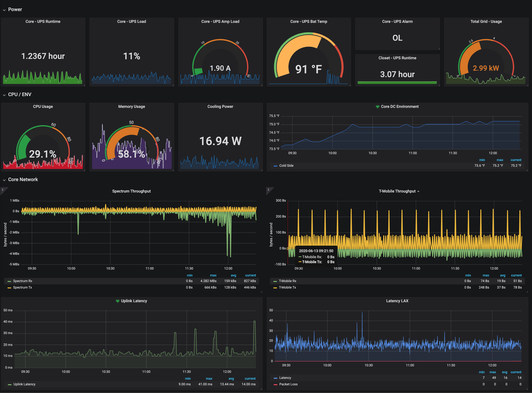Screen dimensions: 532x393
Task: Toggle Spectrum Rx series in legend
Action: point(22,281)
